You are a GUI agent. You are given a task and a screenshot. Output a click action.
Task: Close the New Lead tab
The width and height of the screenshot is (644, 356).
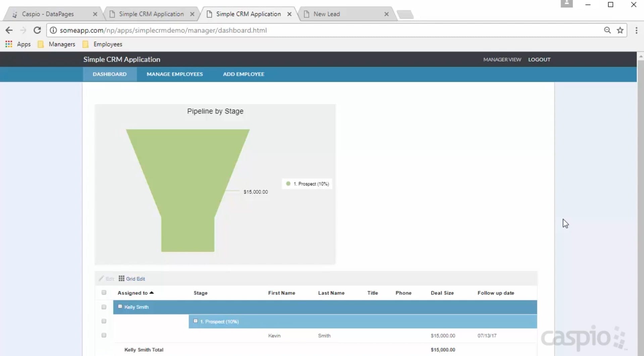click(386, 14)
